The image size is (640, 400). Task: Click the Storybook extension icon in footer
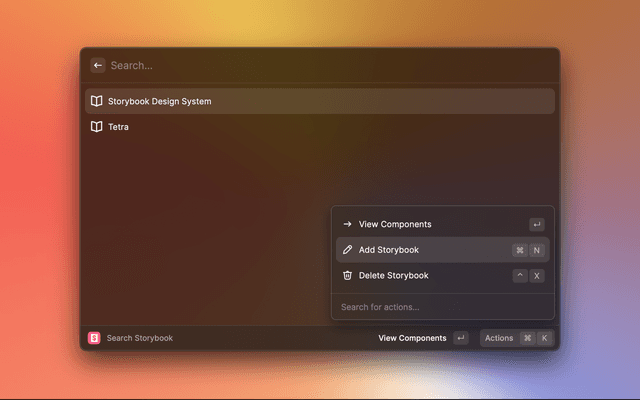[94, 338]
